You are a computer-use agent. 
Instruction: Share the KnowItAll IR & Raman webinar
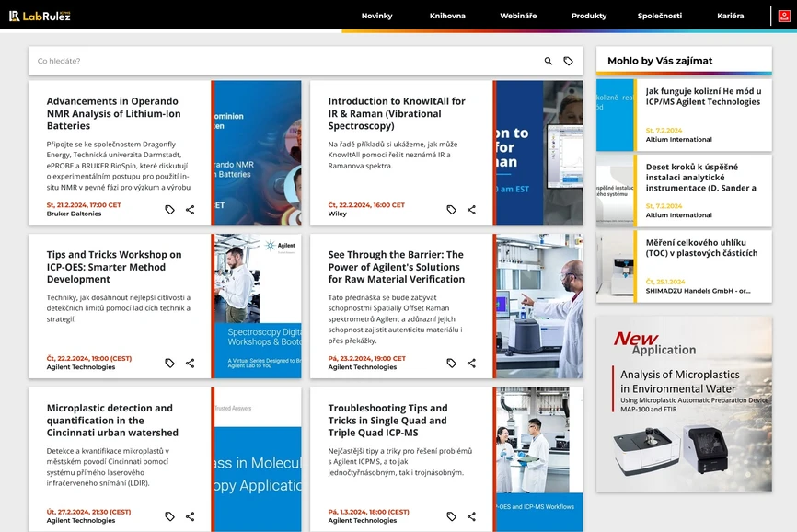pyautogui.click(x=472, y=209)
